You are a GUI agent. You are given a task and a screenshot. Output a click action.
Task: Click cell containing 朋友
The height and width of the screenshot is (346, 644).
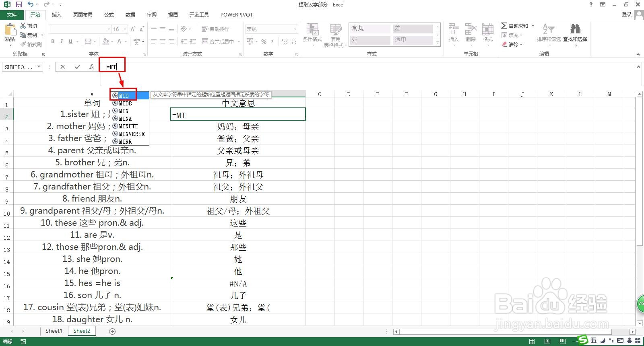click(x=238, y=199)
